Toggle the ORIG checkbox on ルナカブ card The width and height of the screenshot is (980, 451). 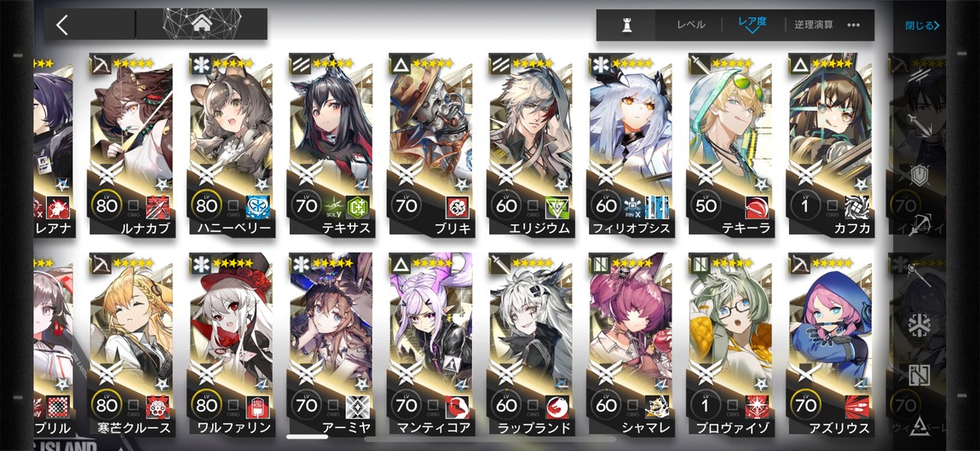(x=133, y=205)
